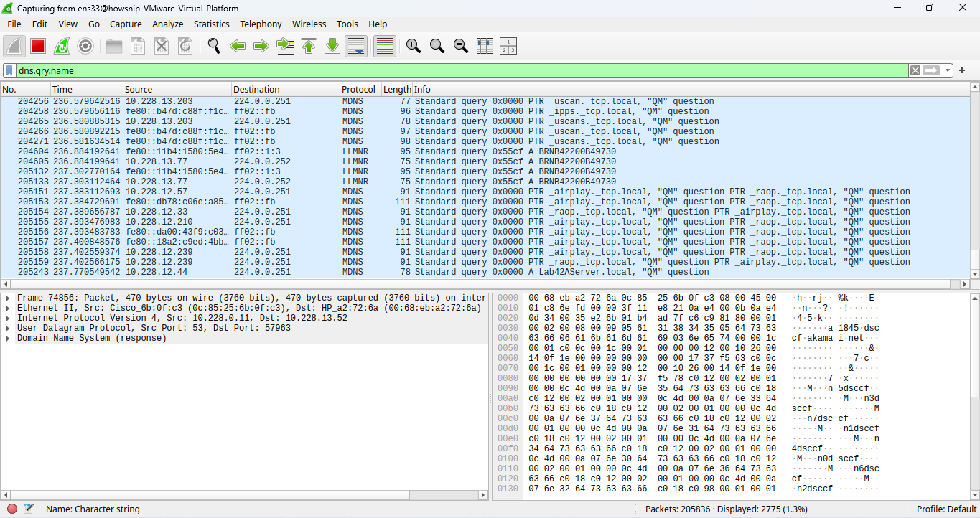This screenshot has height=518, width=980.
Task: Open display filter bookmarks
Action: pyautogui.click(x=9, y=70)
